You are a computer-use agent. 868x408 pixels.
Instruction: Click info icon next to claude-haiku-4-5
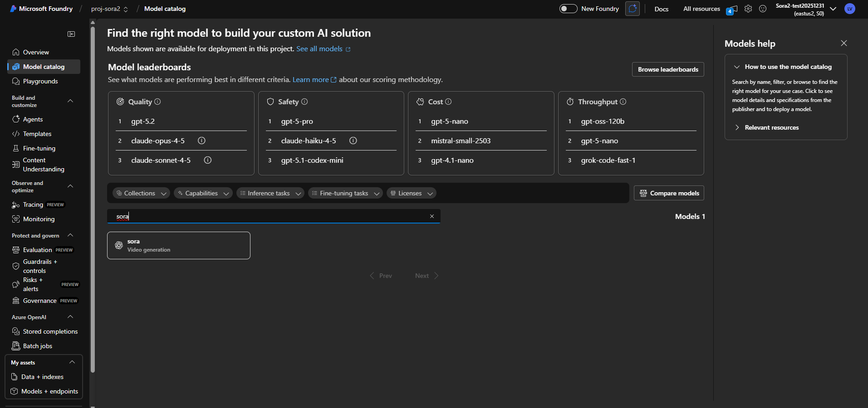pos(353,141)
